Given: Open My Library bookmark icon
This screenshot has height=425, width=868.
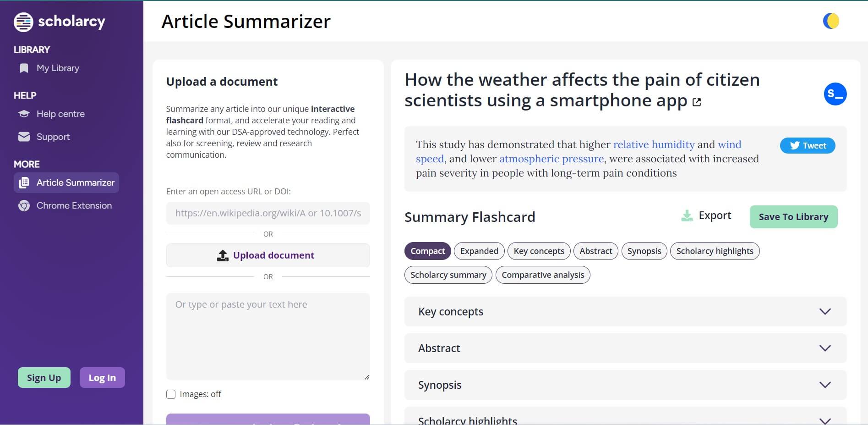Looking at the screenshot, I should pos(24,68).
